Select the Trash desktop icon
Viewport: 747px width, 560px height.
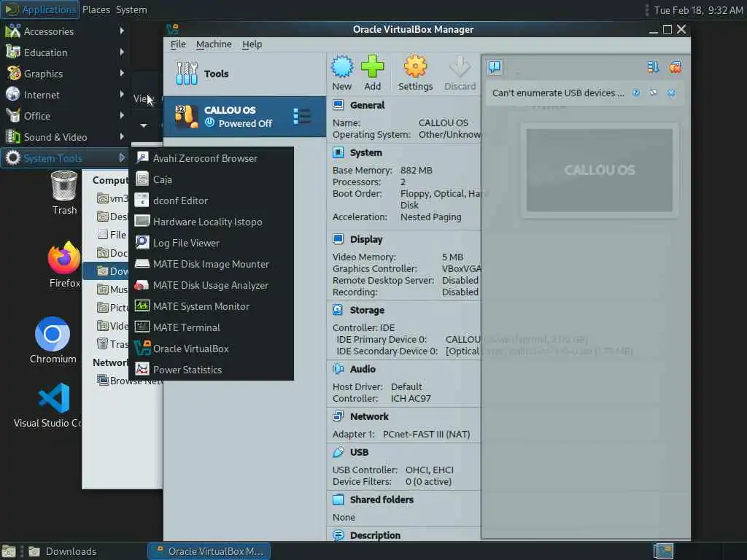coord(64,192)
